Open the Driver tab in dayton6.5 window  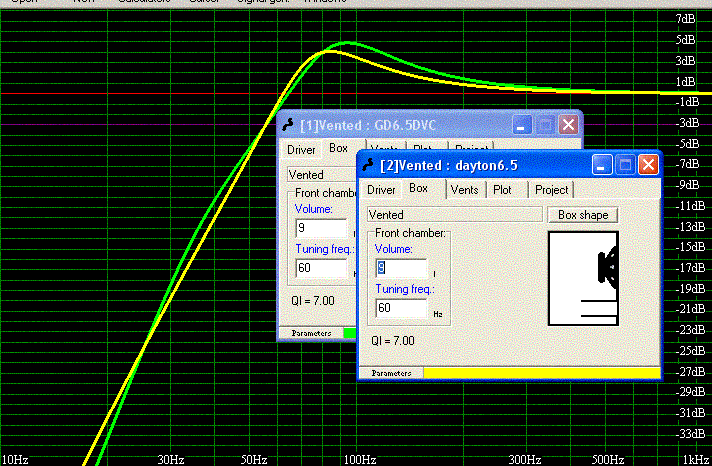pyautogui.click(x=381, y=190)
